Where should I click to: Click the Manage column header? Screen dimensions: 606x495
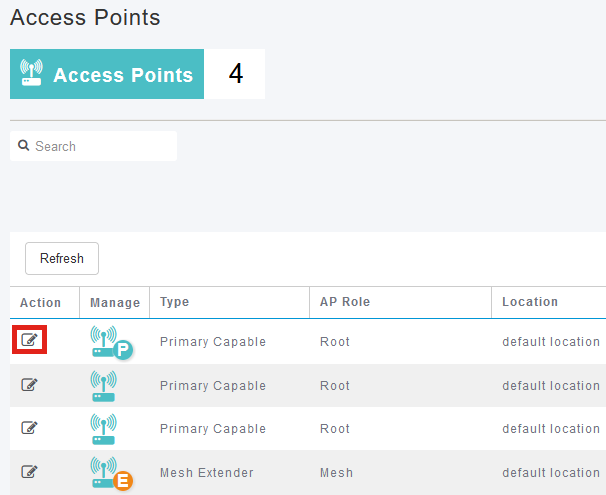115,303
